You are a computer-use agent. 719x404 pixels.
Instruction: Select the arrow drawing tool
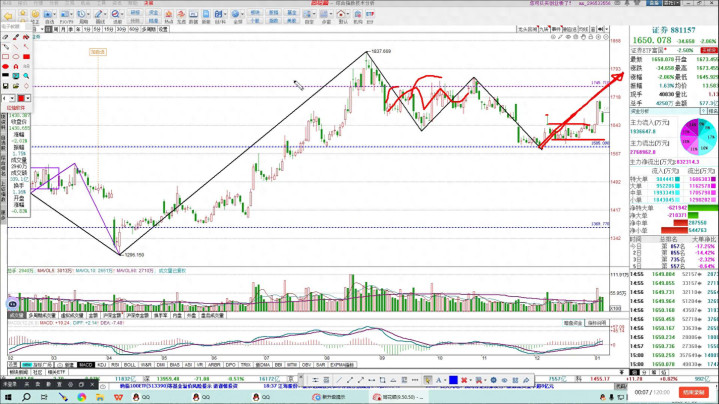(26, 47)
